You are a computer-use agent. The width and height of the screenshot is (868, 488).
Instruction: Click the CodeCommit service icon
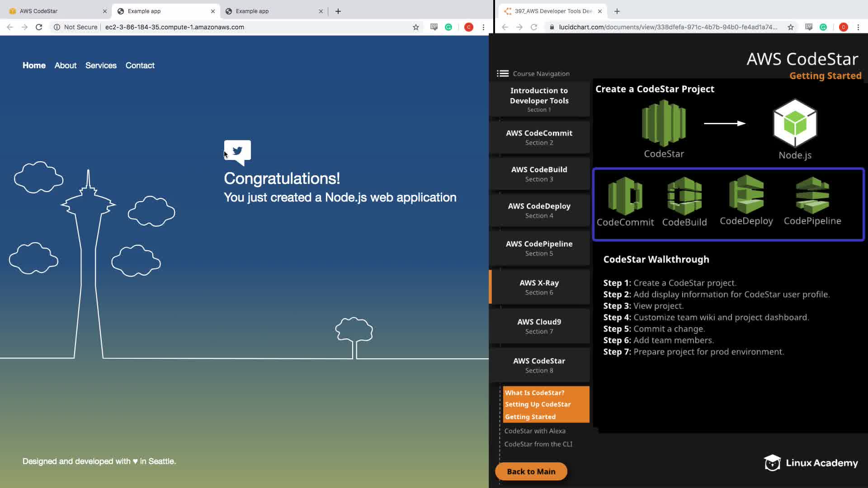coord(625,196)
